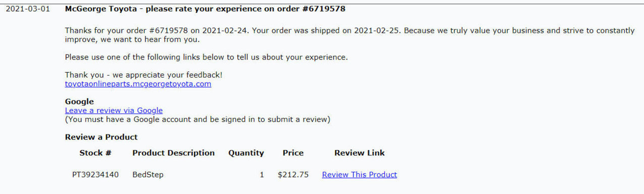Open the Review This Product link

[360, 175]
